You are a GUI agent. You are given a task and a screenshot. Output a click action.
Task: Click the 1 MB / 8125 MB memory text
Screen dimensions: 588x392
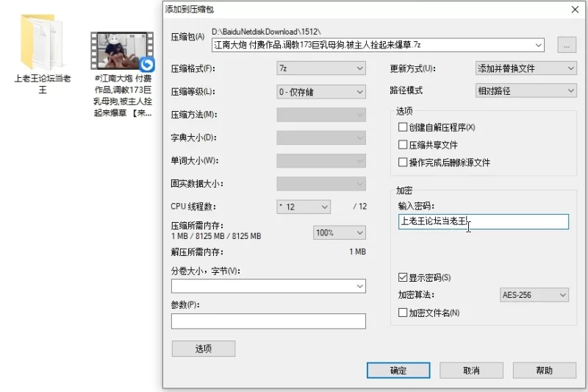tap(216, 236)
